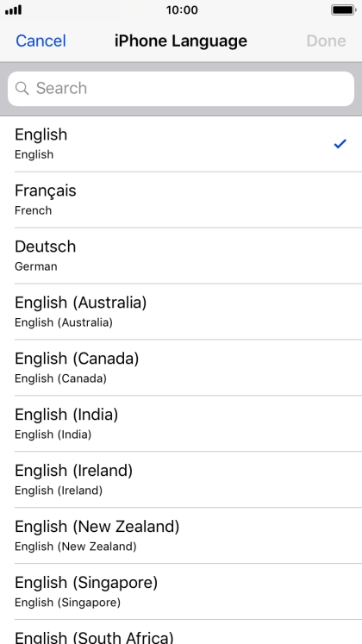Tap the cellular signal bars icon
This screenshot has width=362, height=644.
(x=14, y=9)
